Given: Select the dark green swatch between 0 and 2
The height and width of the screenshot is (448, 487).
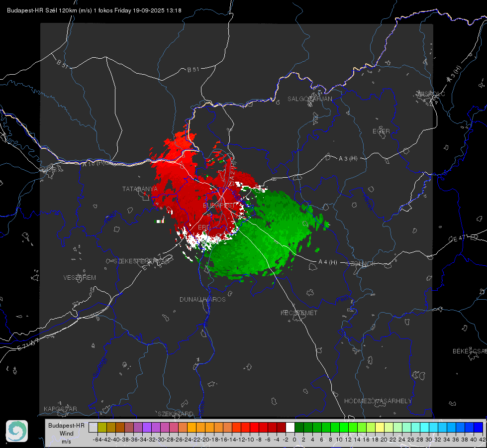Looking at the screenshot, I should tap(299, 427).
